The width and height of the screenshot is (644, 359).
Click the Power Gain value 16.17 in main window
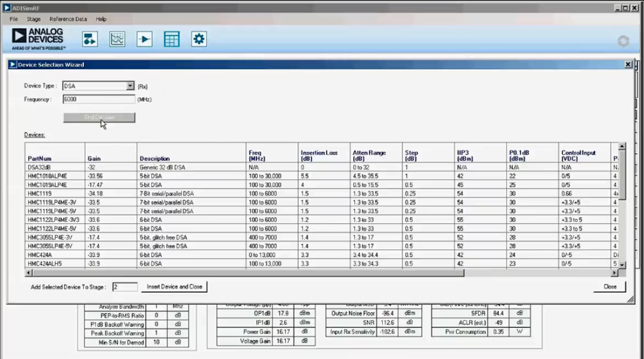click(283, 332)
